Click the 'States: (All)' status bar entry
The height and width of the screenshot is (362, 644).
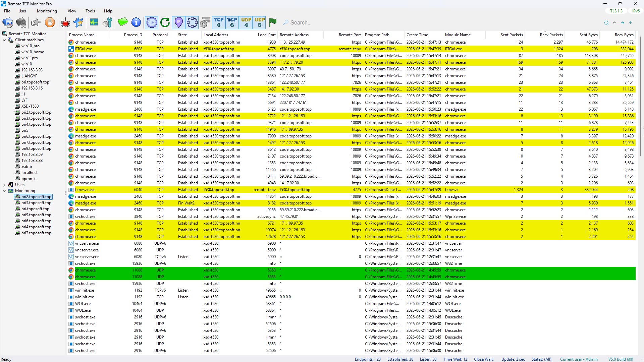click(x=541, y=359)
